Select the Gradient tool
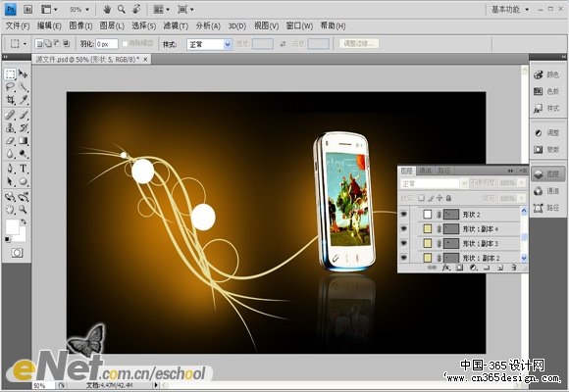Image resolution: width=569 pixels, height=392 pixels. [24, 141]
